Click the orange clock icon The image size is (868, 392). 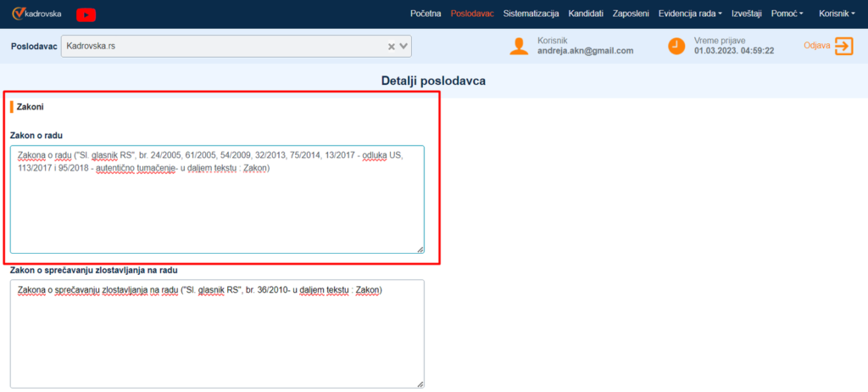pos(676,46)
